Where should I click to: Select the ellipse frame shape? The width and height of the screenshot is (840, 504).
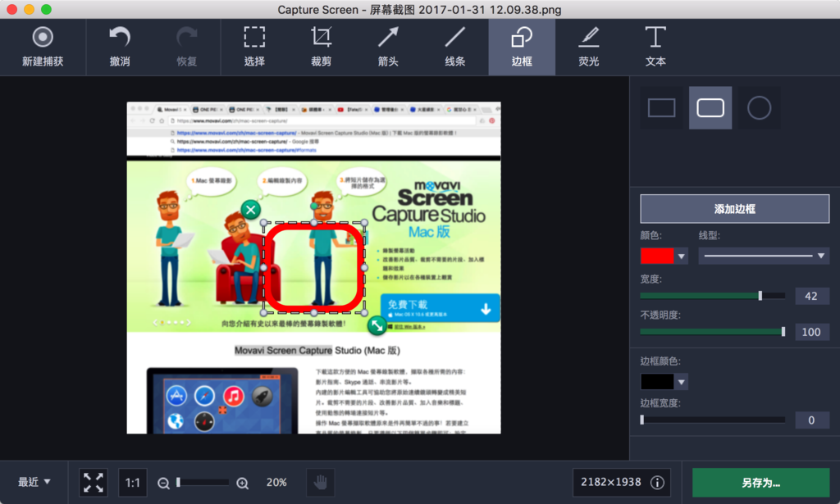pyautogui.click(x=759, y=107)
